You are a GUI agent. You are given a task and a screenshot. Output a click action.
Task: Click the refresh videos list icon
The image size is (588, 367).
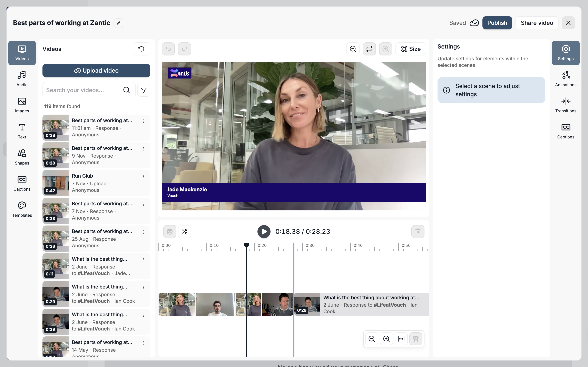tap(141, 49)
